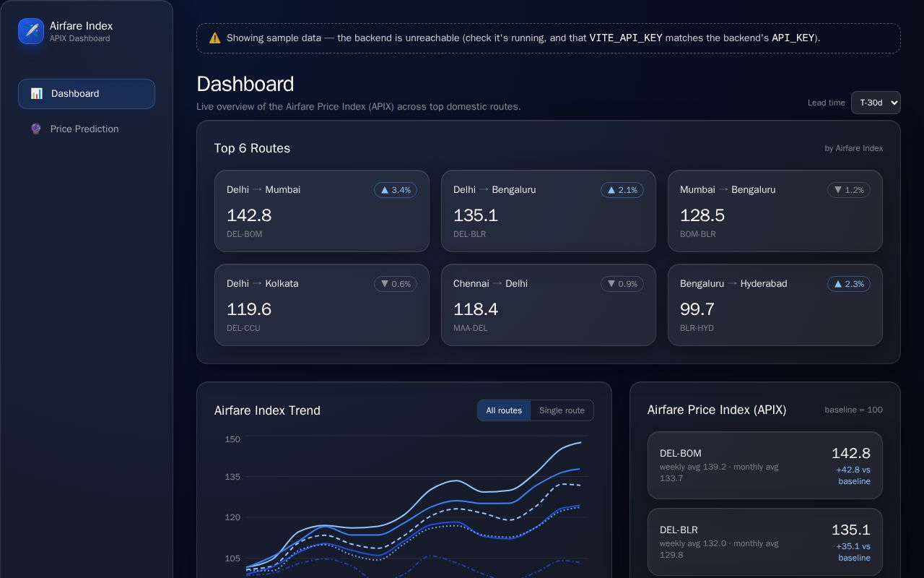Click the 2.3% up-change badge
The image size is (924, 578).
[x=849, y=284]
